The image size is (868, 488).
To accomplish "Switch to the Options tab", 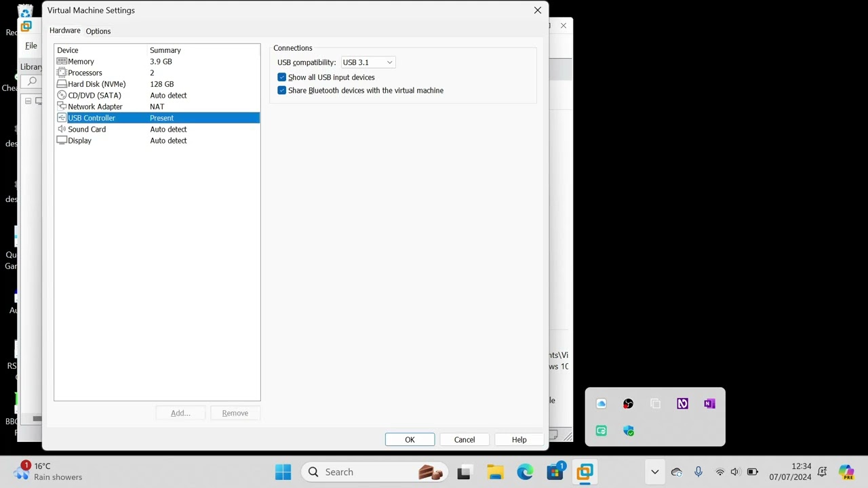I will 98,31.
